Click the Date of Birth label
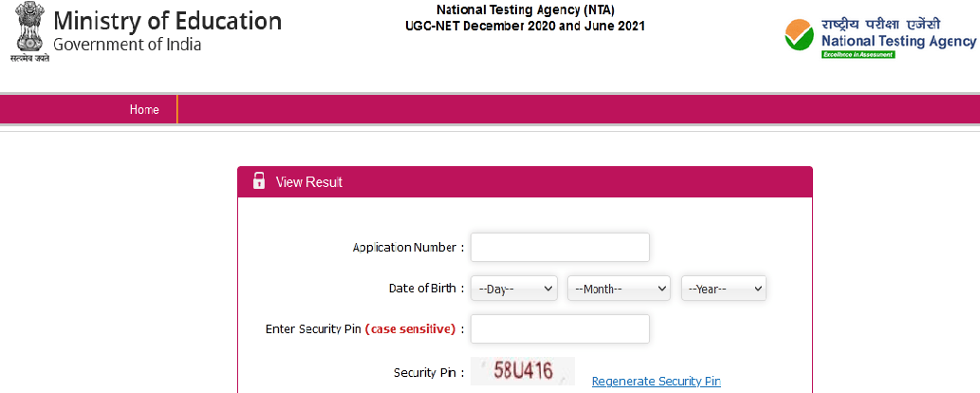Image resolution: width=980 pixels, height=393 pixels. [x=426, y=289]
